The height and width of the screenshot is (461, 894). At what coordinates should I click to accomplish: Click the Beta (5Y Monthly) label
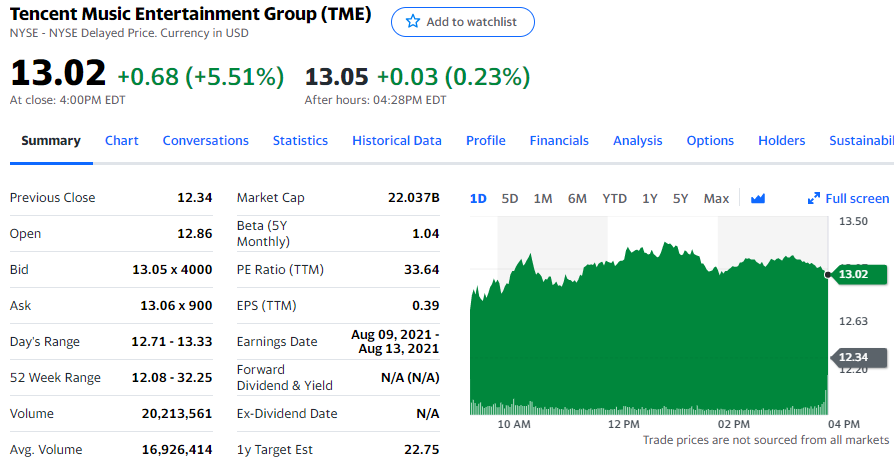pyautogui.click(x=263, y=234)
